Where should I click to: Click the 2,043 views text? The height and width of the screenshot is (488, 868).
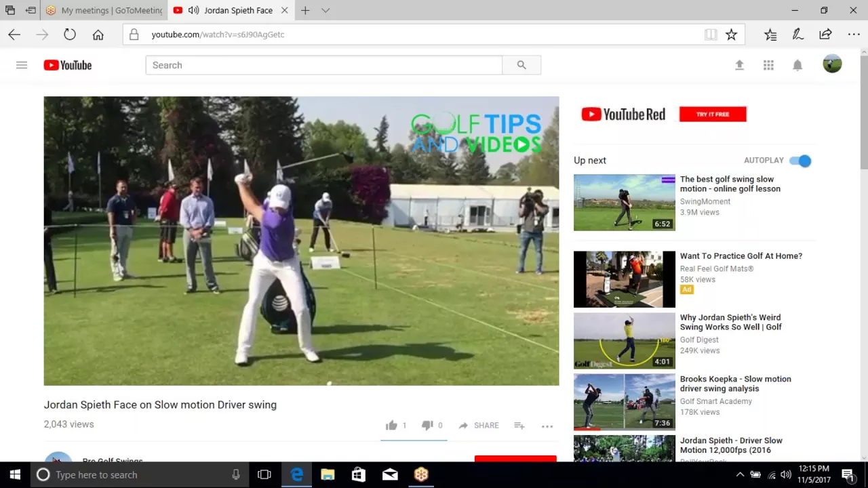(x=69, y=424)
